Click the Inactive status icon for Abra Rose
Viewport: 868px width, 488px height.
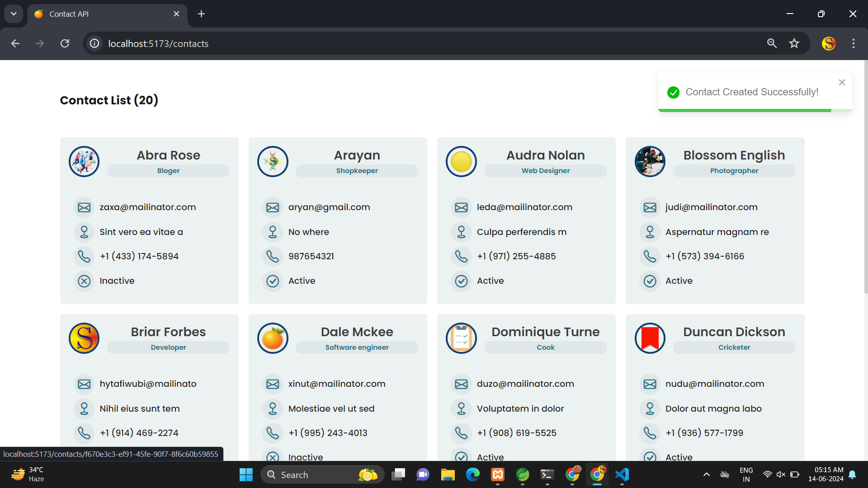pos(84,281)
